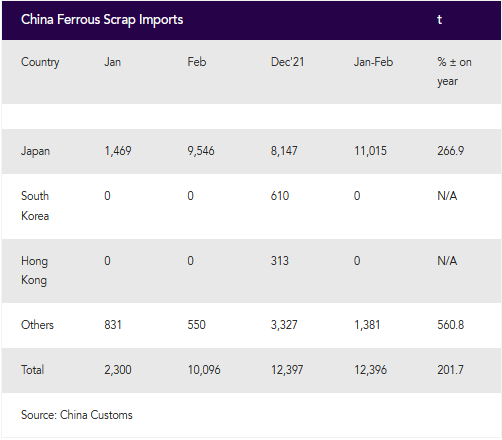Click Total Feb value 10,096
Screen dimensions: 502x440
[x=204, y=370]
